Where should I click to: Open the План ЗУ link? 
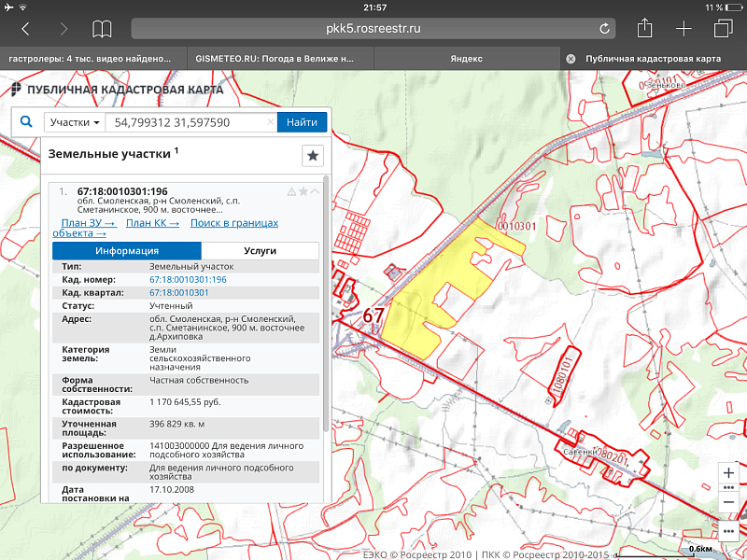[x=88, y=223]
